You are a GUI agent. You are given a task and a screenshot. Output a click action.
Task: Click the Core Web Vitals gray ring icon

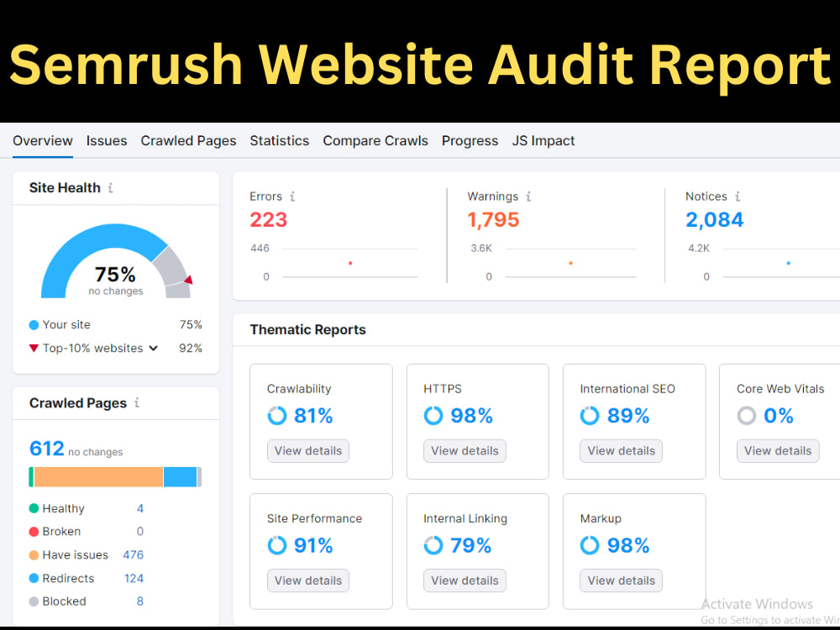(747, 415)
